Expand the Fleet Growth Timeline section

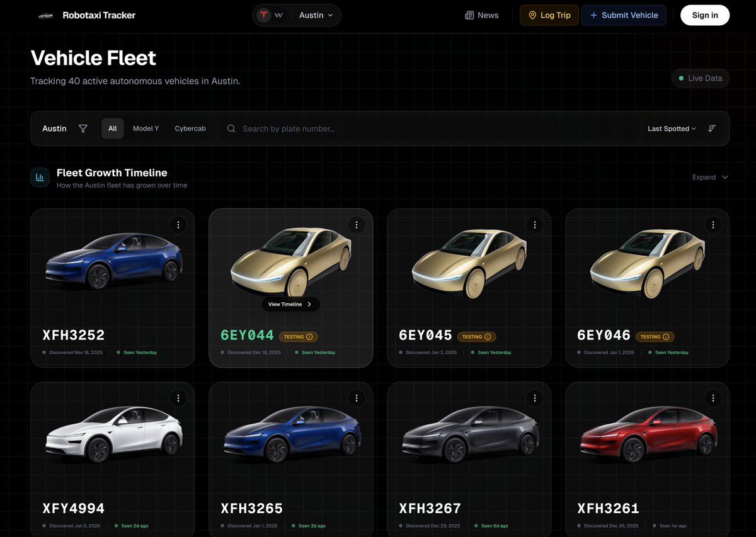coord(710,178)
